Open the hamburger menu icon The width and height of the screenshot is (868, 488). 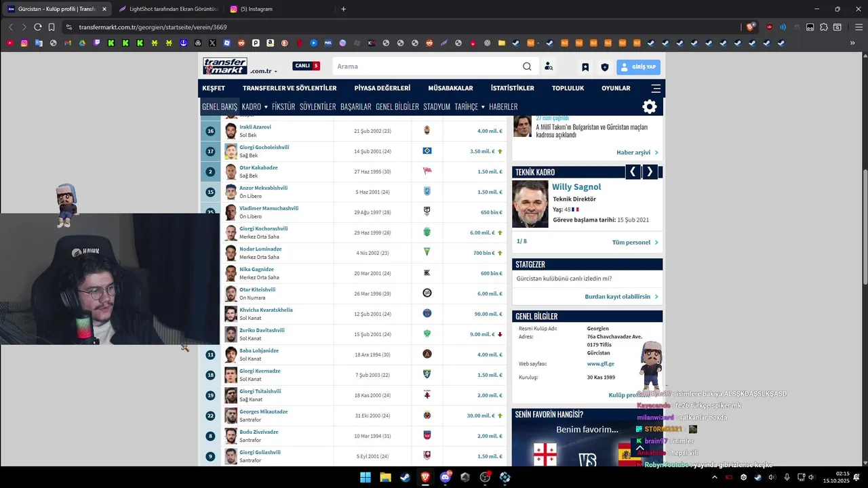pyautogui.click(x=656, y=88)
